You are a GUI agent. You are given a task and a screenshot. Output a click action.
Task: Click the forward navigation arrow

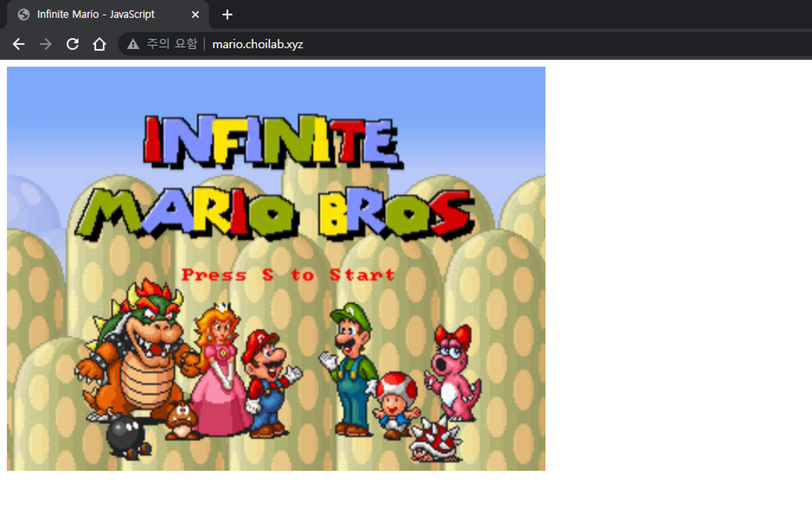pos(45,44)
